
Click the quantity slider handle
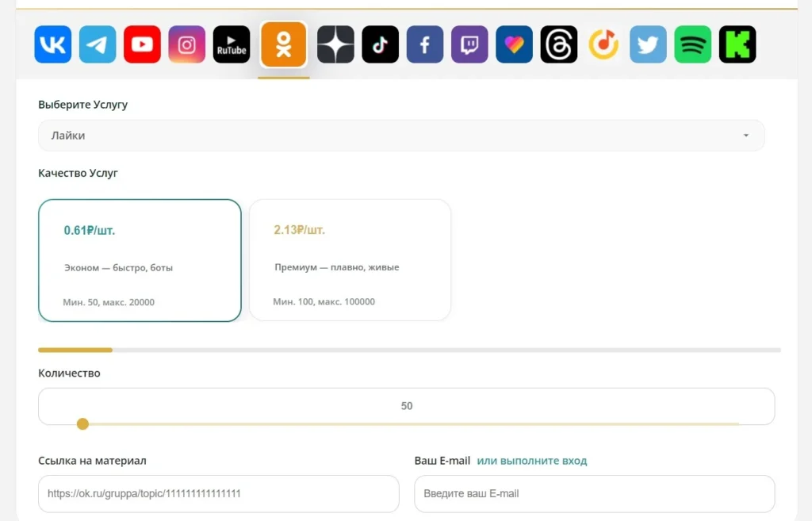click(82, 424)
